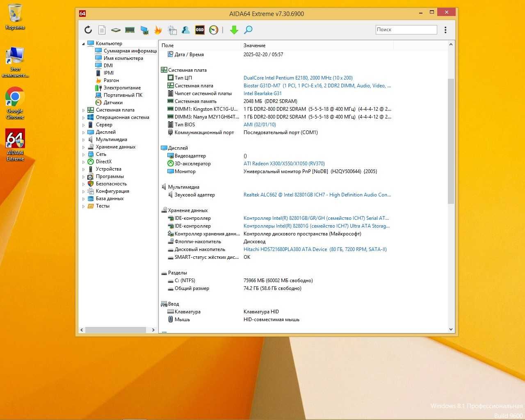Screen dimensions: 525x420
Task: Click the CPU chip toolbar icon
Action: [116, 30]
